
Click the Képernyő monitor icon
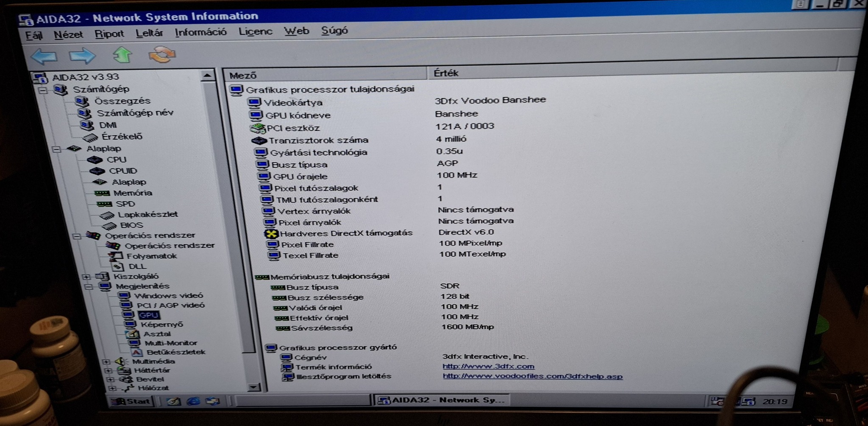point(131,325)
